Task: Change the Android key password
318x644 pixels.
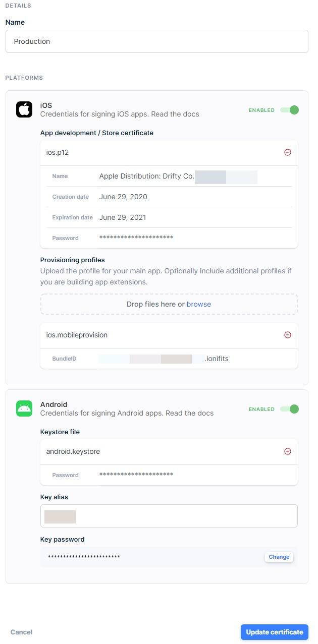Action: pyautogui.click(x=279, y=557)
